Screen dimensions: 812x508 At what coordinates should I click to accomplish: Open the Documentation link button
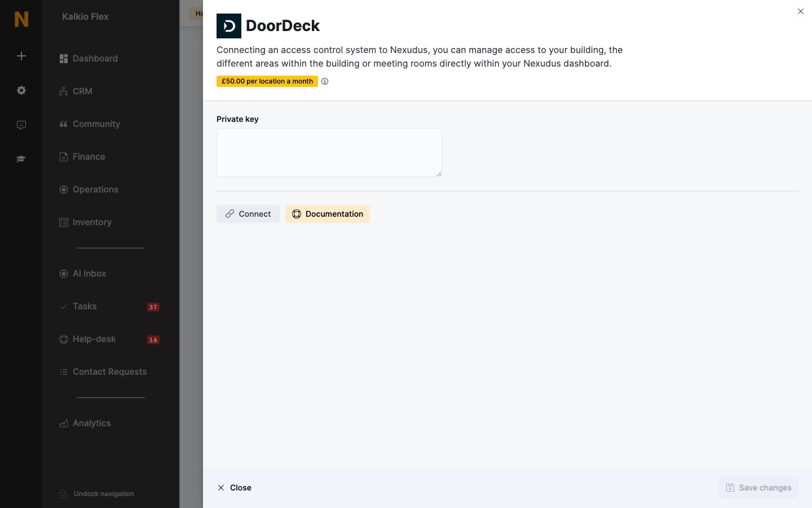coord(328,214)
